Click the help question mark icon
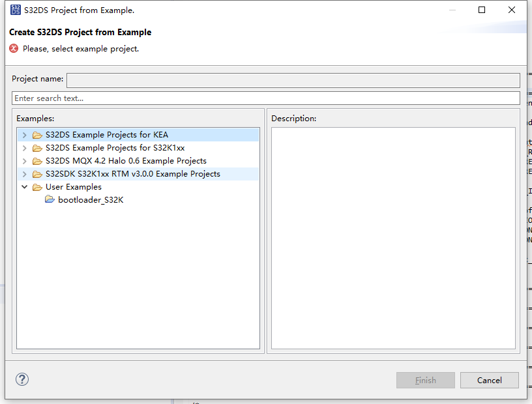The width and height of the screenshot is (532, 404). pyautogui.click(x=22, y=379)
